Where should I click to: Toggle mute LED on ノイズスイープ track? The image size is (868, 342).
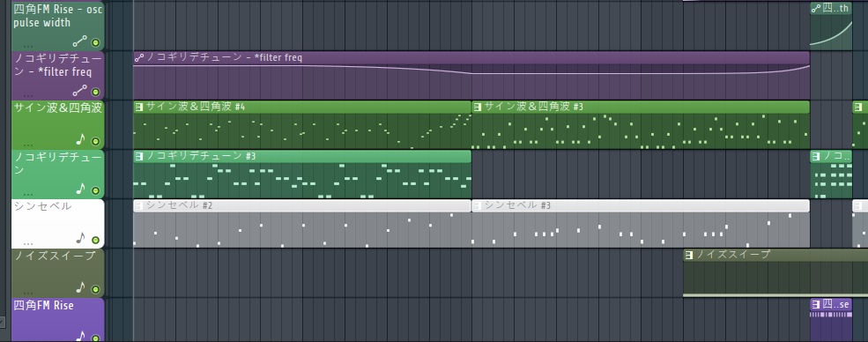coord(95,289)
